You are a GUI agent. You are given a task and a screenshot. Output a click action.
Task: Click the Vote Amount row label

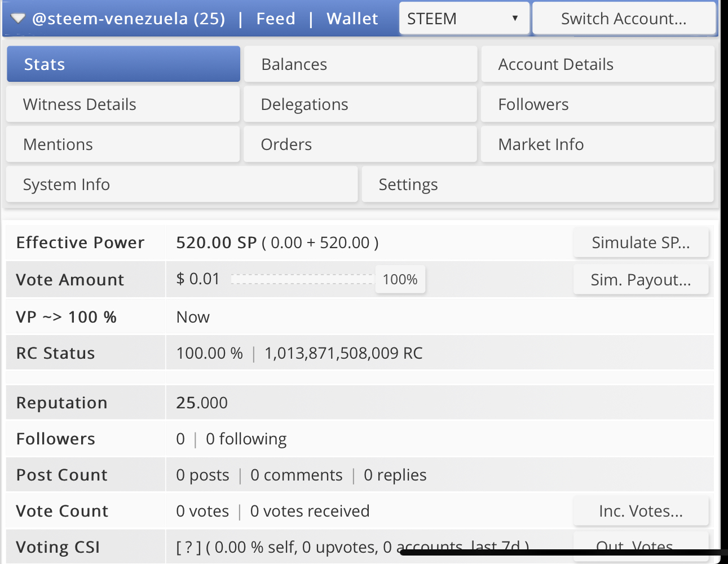[x=70, y=280]
